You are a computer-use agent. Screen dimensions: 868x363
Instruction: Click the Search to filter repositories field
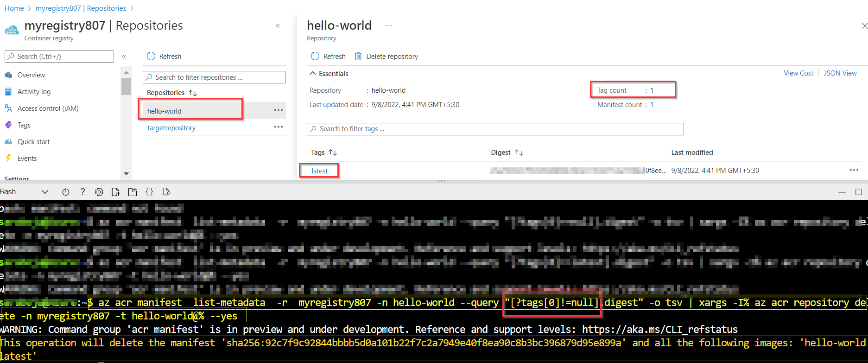pyautogui.click(x=214, y=77)
